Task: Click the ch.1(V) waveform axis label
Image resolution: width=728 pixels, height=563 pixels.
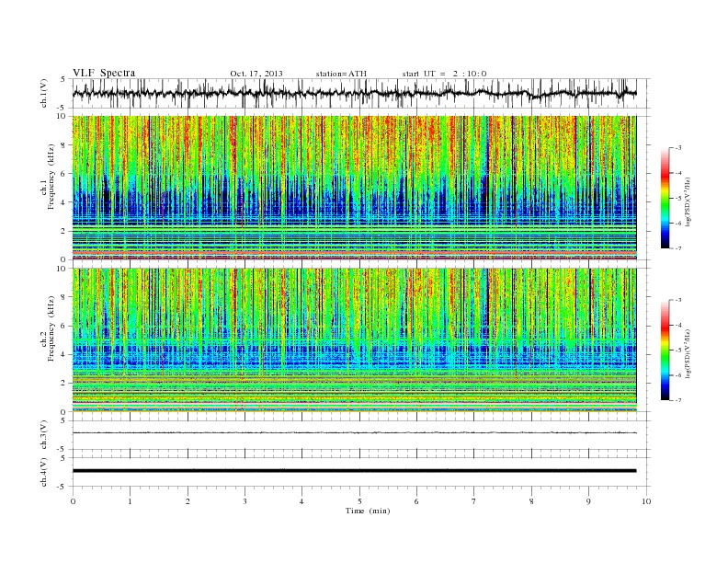Action: [x=44, y=93]
